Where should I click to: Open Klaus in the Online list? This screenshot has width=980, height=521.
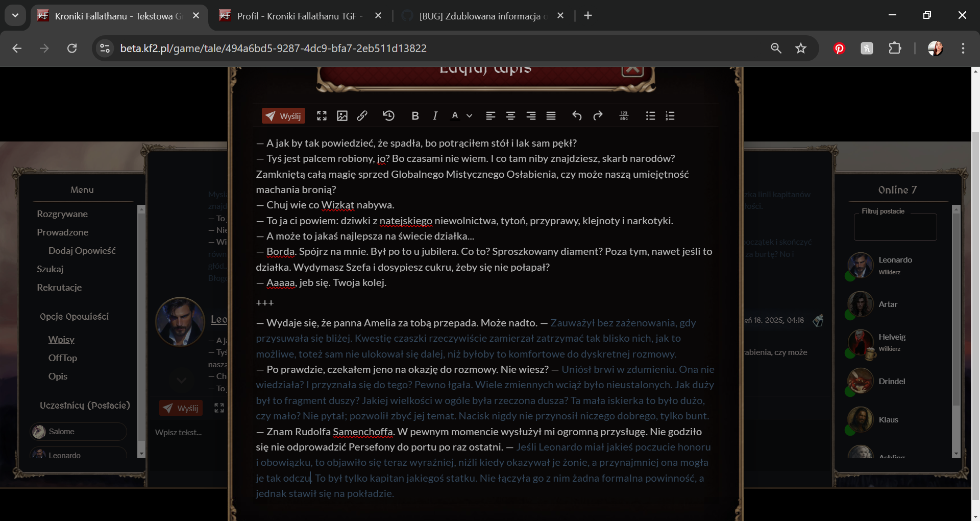pos(889,420)
